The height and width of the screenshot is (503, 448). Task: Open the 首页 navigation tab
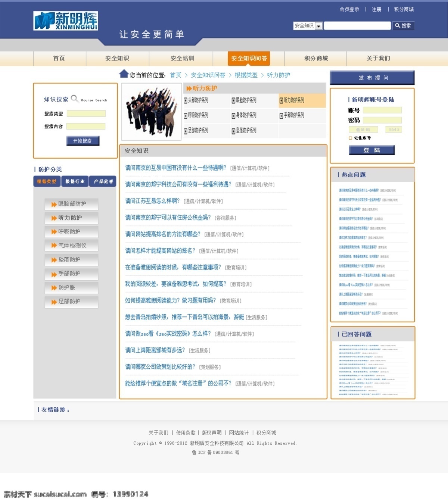point(59,59)
